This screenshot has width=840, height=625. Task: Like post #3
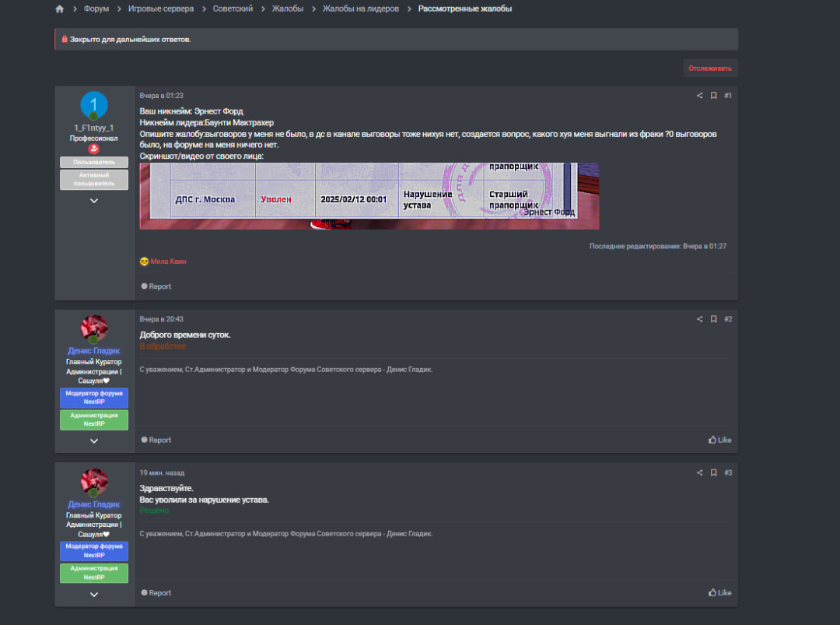719,592
